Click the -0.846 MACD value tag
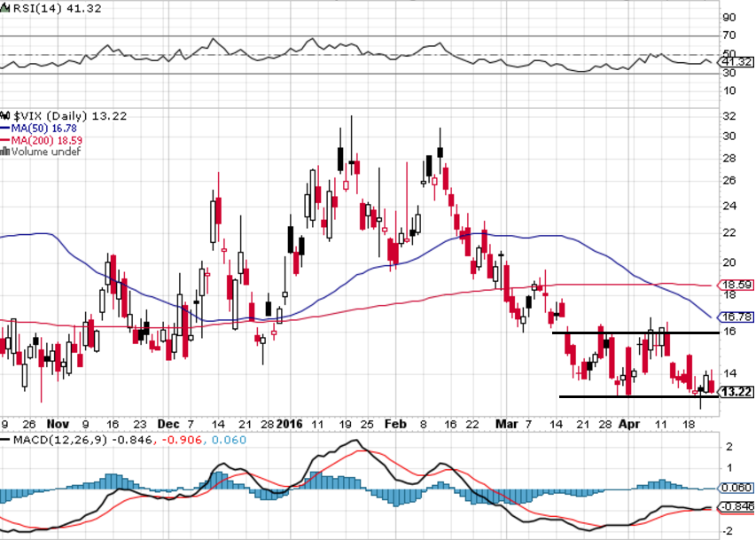The height and width of the screenshot is (540, 756). click(737, 507)
